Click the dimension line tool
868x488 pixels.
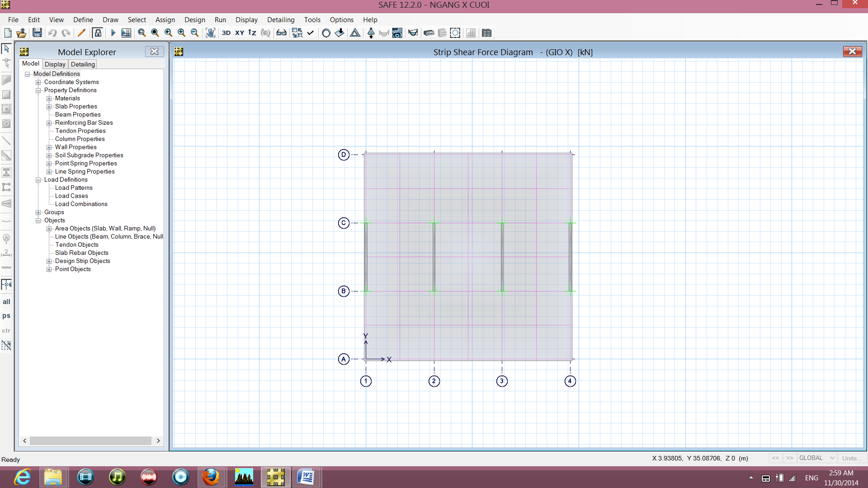[x=6, y=253]
